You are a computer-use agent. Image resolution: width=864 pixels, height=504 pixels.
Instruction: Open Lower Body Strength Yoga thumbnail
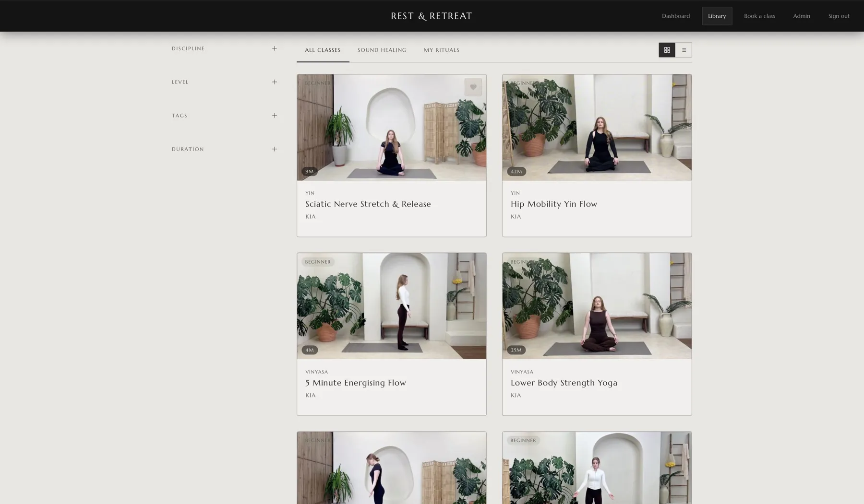(x=597, y=306)
